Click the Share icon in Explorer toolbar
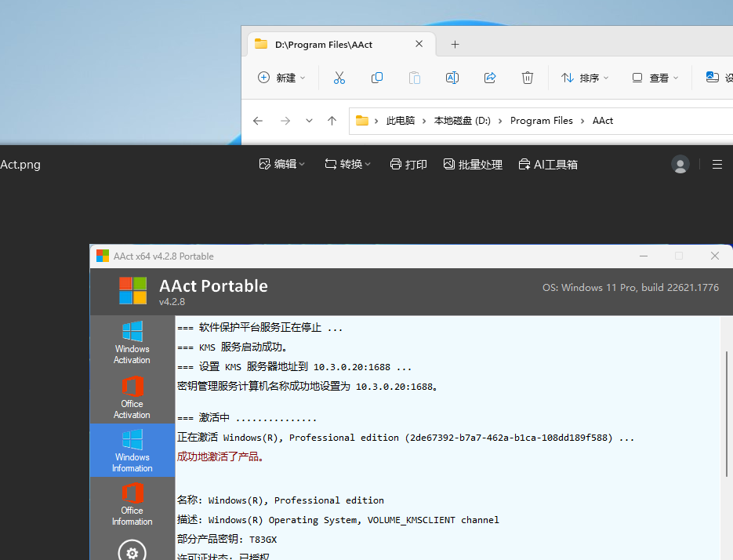Viewport: 733px width, 560px height. (x=490, y=78)
